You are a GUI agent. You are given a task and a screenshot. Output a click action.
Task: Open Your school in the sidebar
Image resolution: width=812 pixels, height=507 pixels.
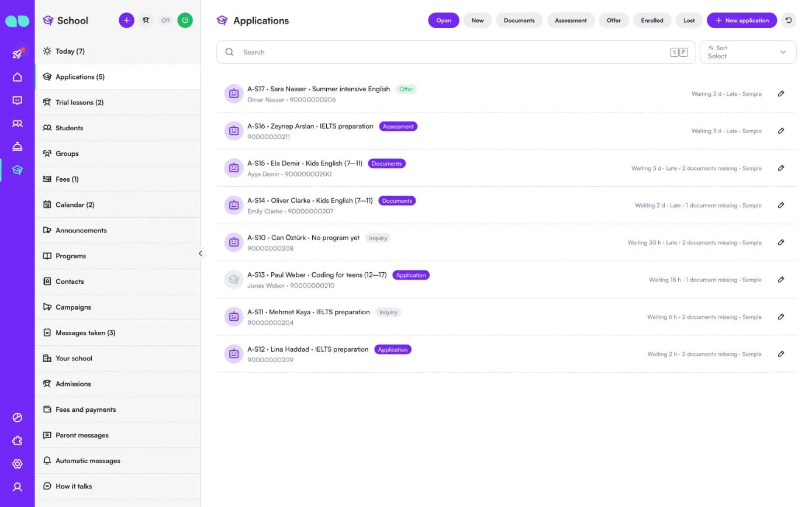click(118, 358)
